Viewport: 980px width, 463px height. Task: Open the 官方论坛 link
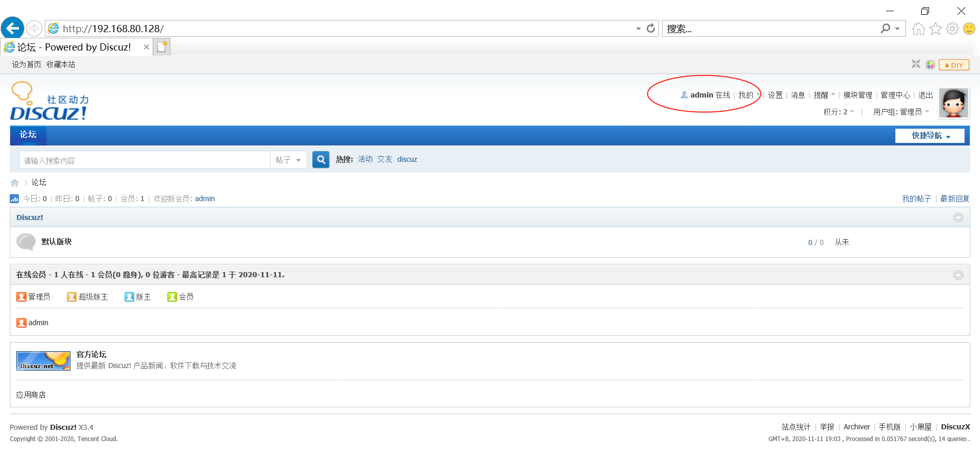tap(91, 354)
